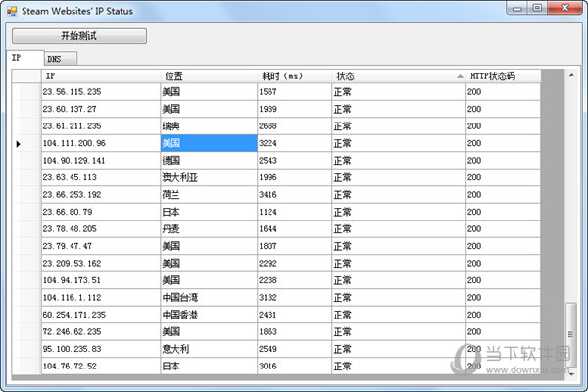Select IP cell 23.66.253.192

(x=101, y=195)
